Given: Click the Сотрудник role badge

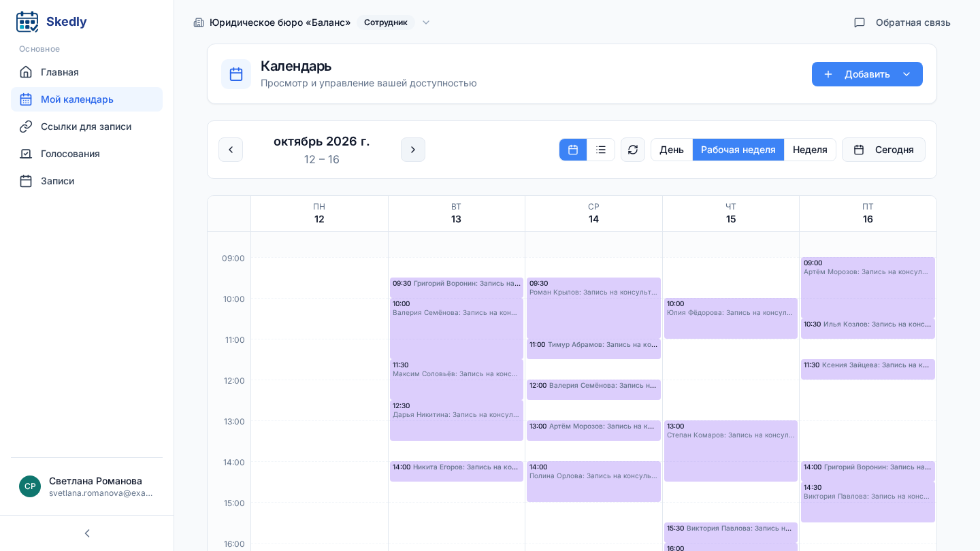Looking at the screenshot, I should pyautogui.click(x=386, y=22).
